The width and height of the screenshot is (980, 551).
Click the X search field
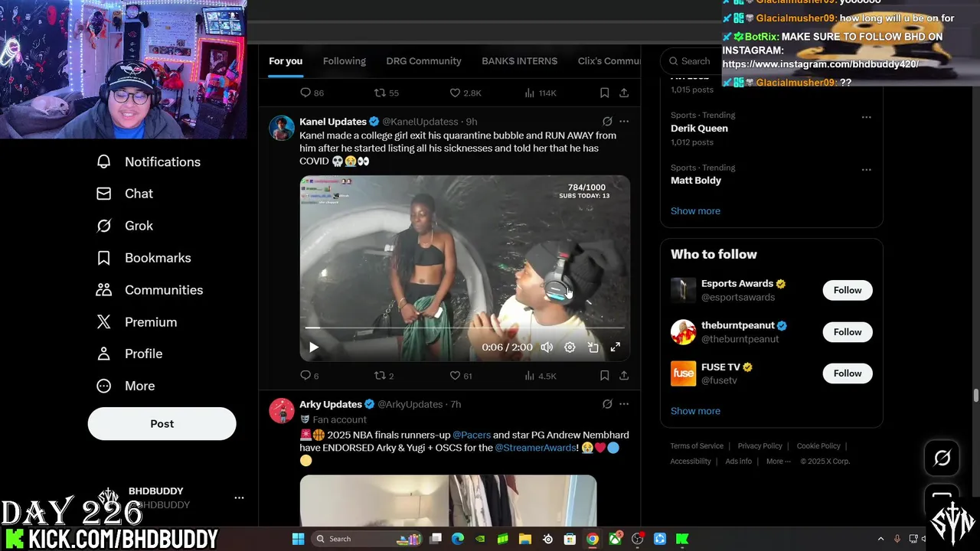pos(691,61)
